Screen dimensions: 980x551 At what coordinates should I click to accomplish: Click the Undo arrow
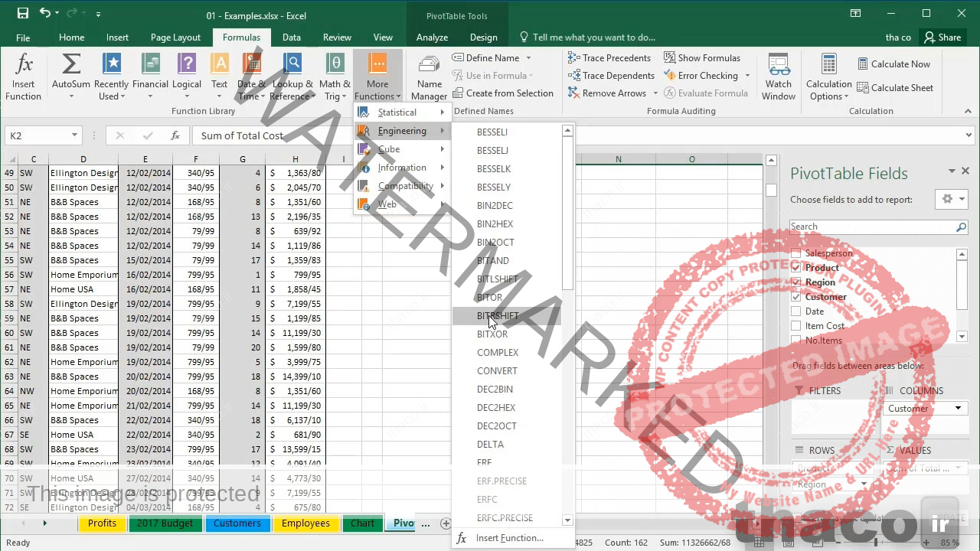pos(44,13)
